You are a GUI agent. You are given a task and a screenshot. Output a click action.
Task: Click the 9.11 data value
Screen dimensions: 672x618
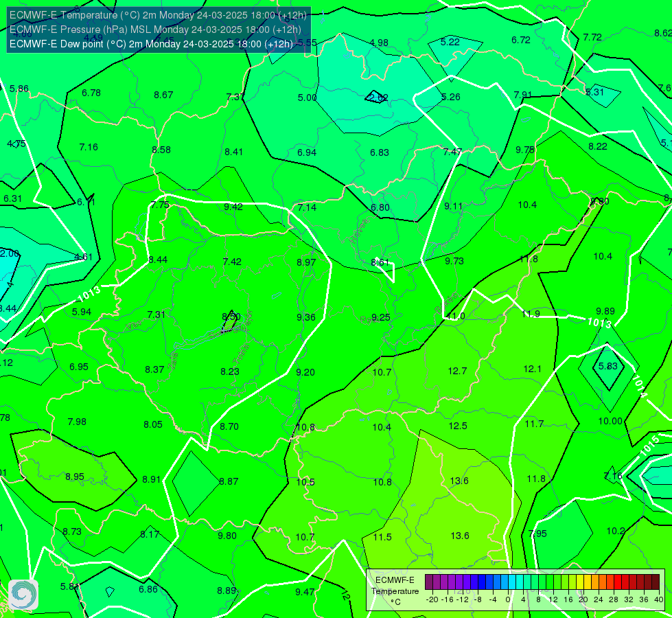454,206
